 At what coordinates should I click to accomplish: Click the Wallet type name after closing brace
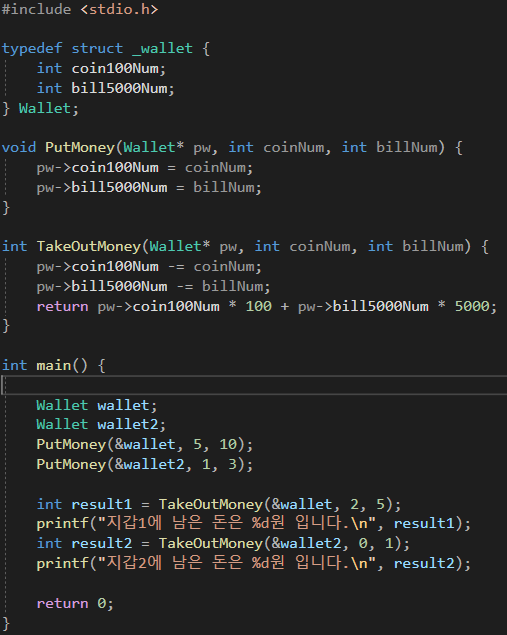pos(45,108)
